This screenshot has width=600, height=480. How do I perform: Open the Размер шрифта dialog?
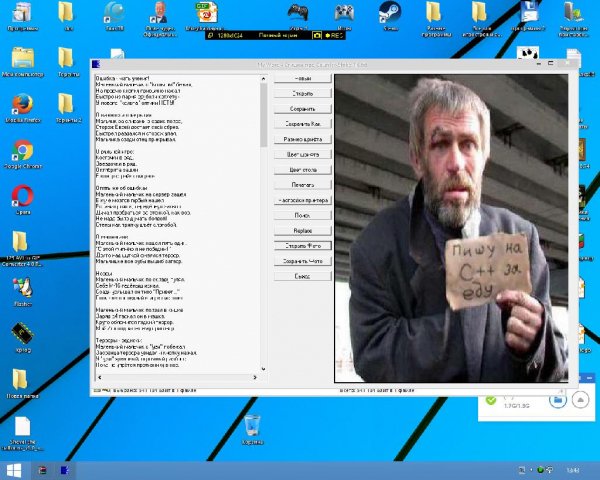click(x=303, y=139)
